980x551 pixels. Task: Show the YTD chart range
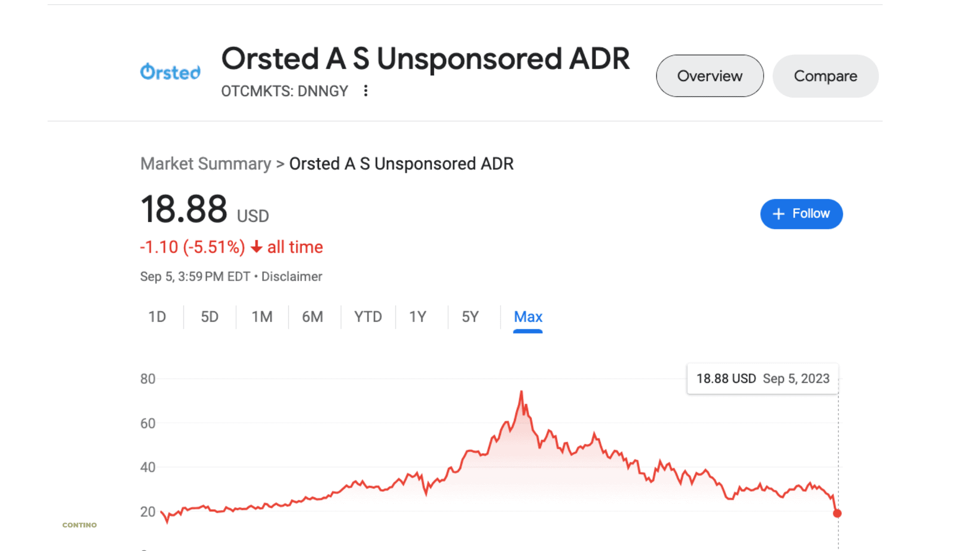pos(368,317)
